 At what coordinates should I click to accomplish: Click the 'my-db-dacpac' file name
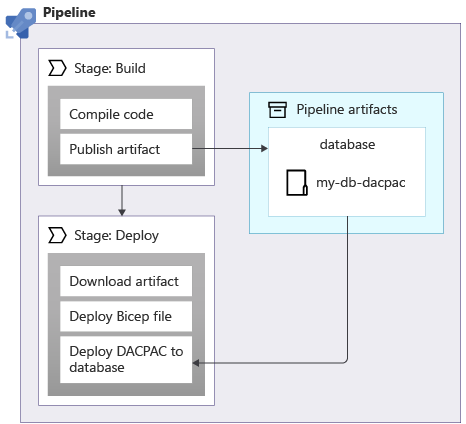361,183
